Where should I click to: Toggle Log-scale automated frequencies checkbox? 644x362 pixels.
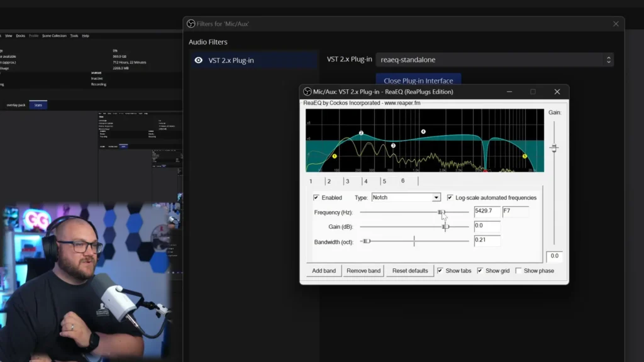tap(450, 197)
